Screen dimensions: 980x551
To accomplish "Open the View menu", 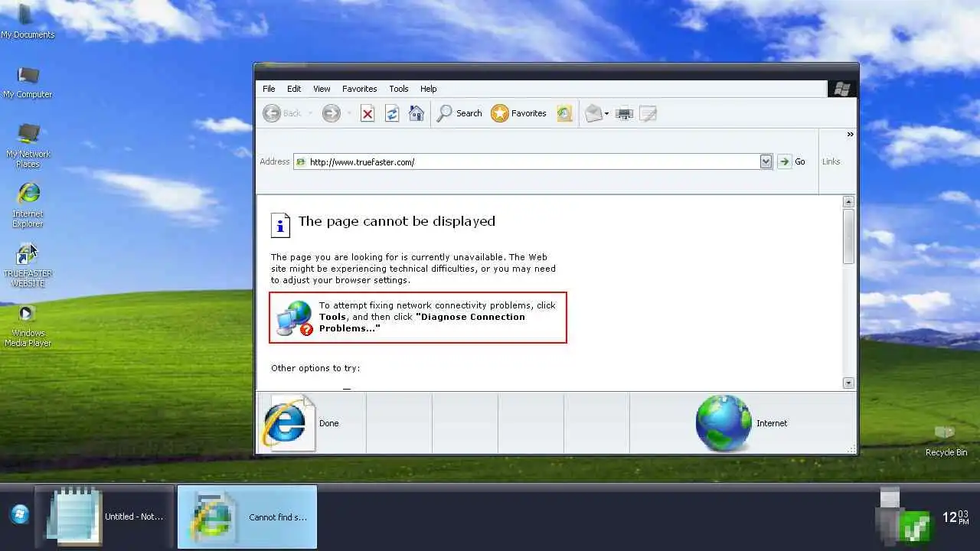I will coord(322,89).
